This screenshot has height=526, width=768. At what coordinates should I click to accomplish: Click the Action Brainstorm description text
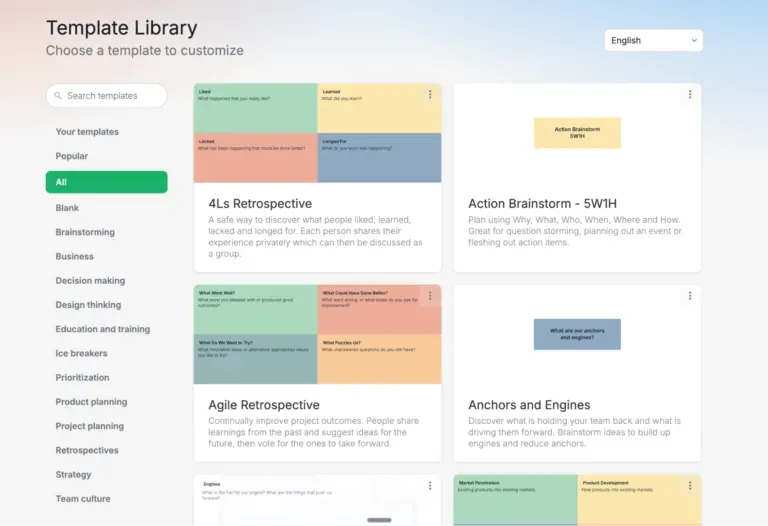(x=575, y=231)
